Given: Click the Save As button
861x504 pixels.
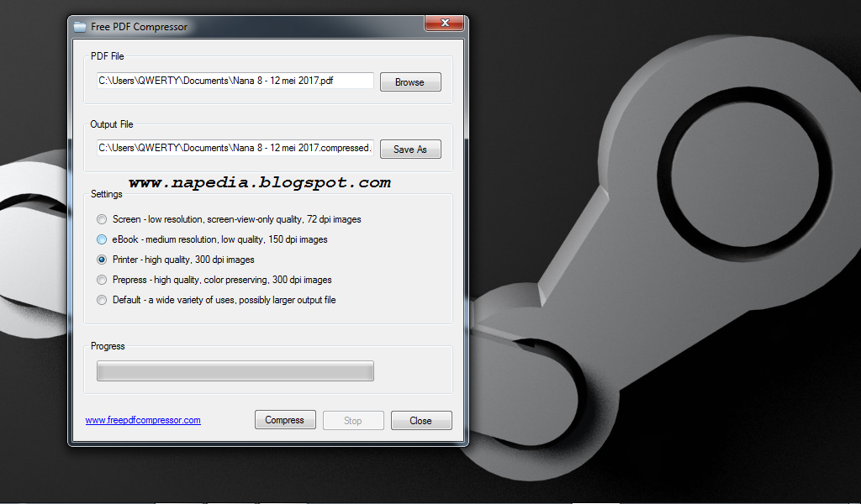Looking at the screenshot, I should click(410, 150).
